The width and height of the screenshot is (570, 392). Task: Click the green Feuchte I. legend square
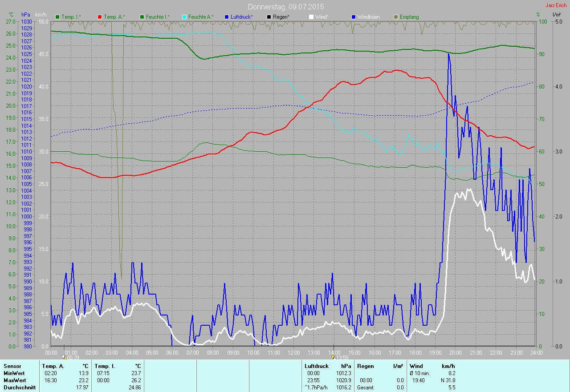click(x=142, y=17)
